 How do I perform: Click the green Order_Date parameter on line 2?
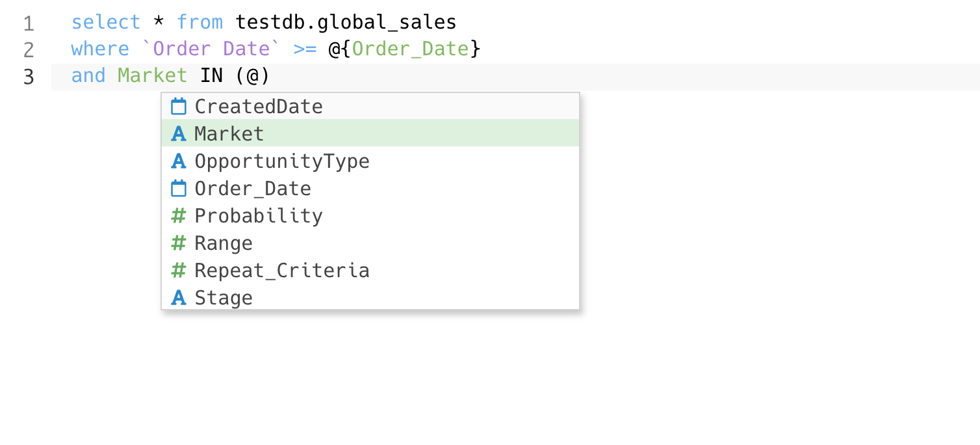coord(410,49)
